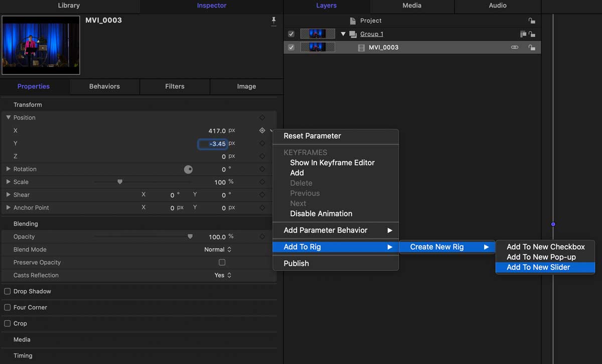602x364 pixels.
Task: Click the X position keyframe diamond
Action: pos(262,130)
